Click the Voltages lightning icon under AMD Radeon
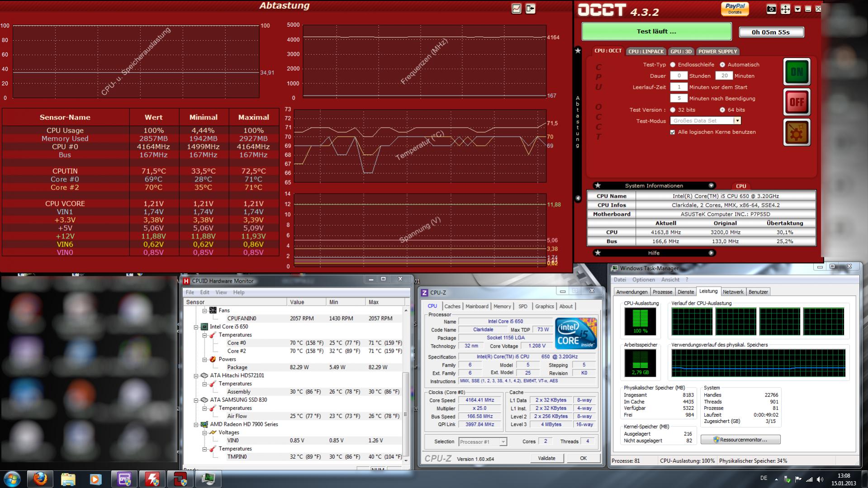Image resolution: width=868 pixels, height=488 pixels. (x=213, y=432)
